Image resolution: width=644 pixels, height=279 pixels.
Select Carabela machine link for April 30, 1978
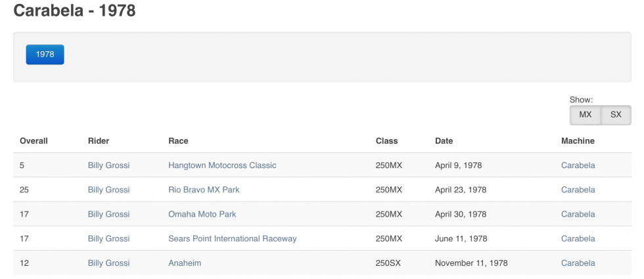click(x=578, y=214)
